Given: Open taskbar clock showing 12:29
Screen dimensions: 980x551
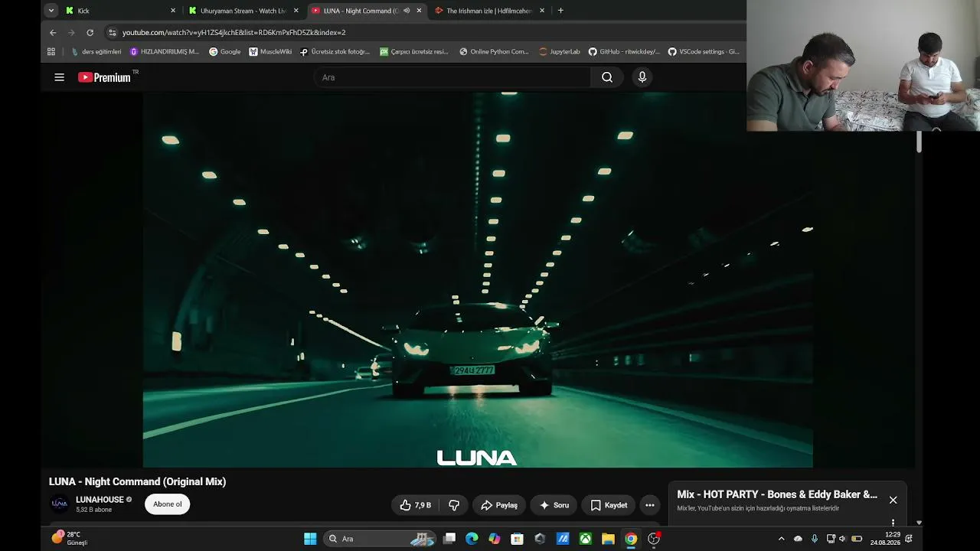Looking at the screenshot, I should click(x=885, y=539).
